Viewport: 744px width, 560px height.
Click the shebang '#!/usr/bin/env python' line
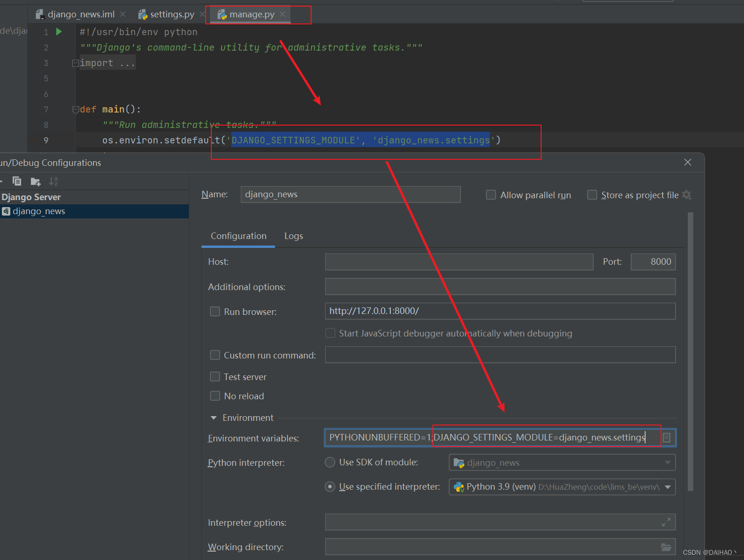[139, 32]
